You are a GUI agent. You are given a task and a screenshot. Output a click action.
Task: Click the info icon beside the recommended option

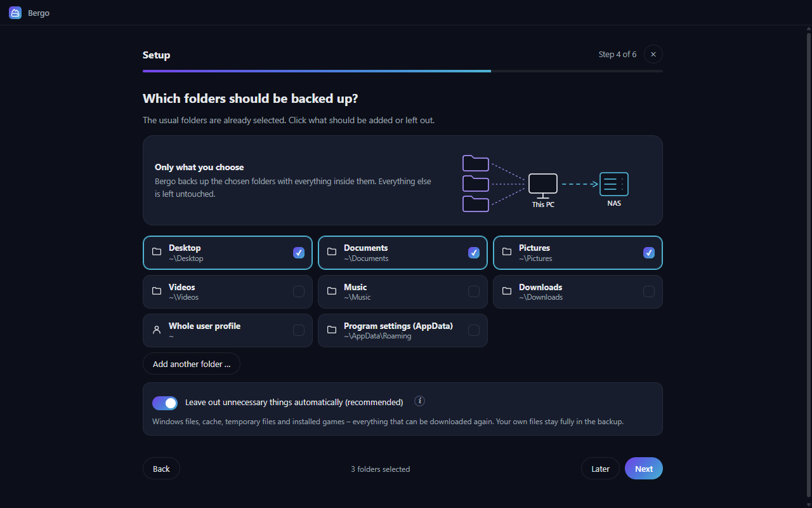point(419,401)
